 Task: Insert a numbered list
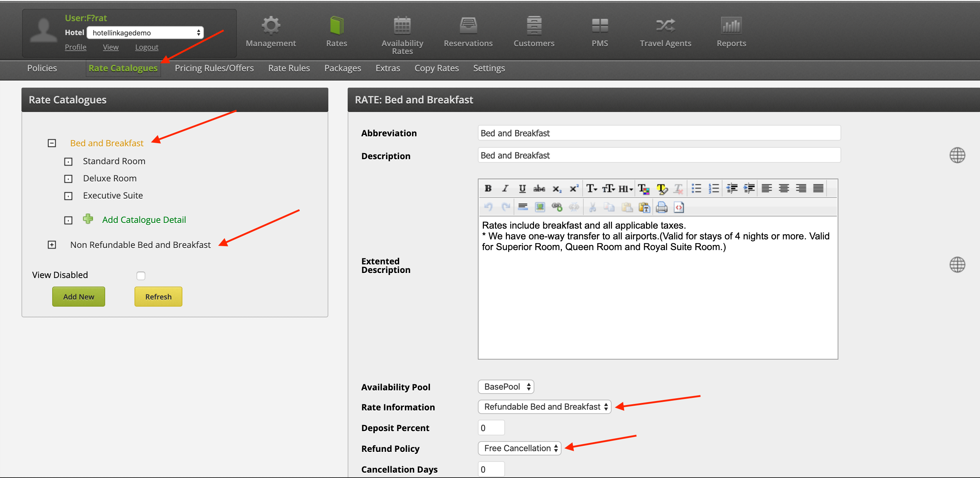714,189
